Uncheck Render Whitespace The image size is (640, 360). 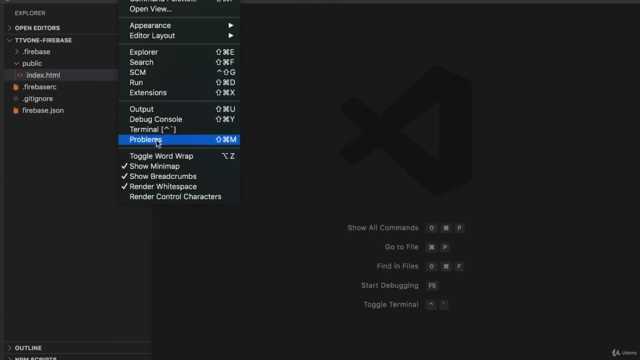click(179, 187)
